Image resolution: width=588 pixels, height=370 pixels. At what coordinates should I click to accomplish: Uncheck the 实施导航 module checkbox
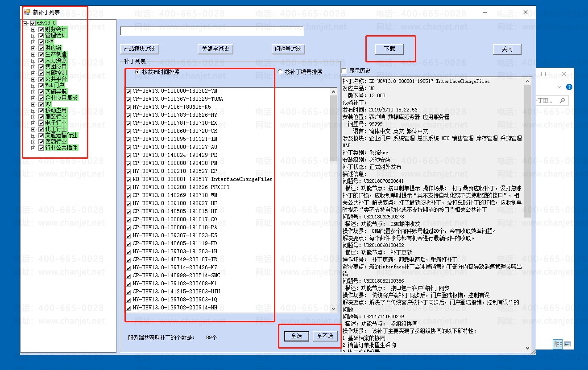41,92
